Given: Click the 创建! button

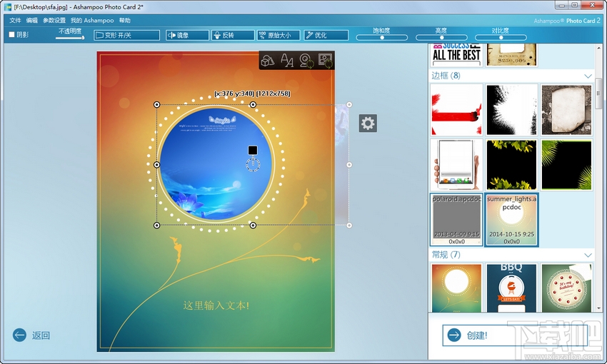Looking at the screenshot, I should pos(515,335).
